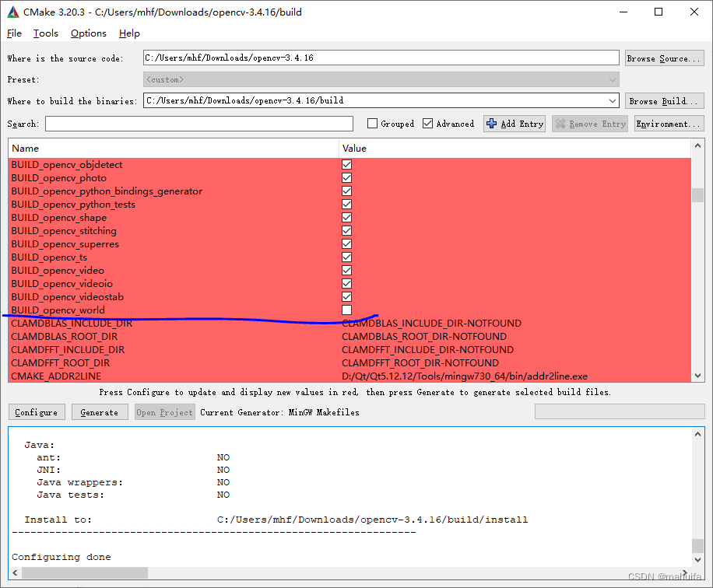Click the addr2line.exe path value

pyautogui.click(x=465, y=376)
